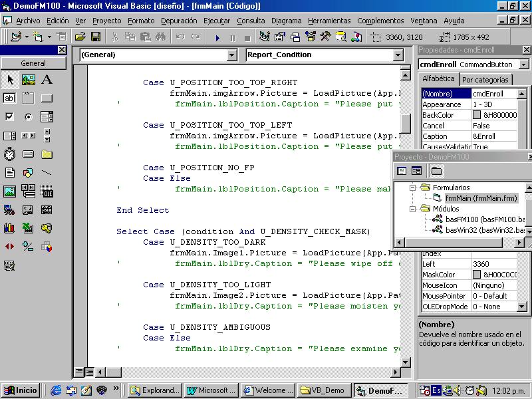Open the cmdEnroll object dropdown in Properties
The image size is (532, 399).
[x=524, y=65]
